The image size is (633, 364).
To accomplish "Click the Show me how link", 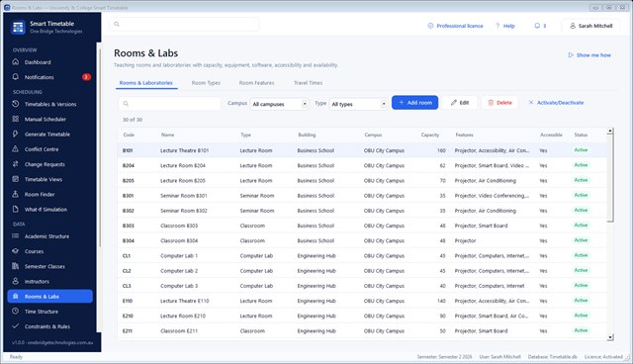I will pyautogui.click(x=589, y=54).
